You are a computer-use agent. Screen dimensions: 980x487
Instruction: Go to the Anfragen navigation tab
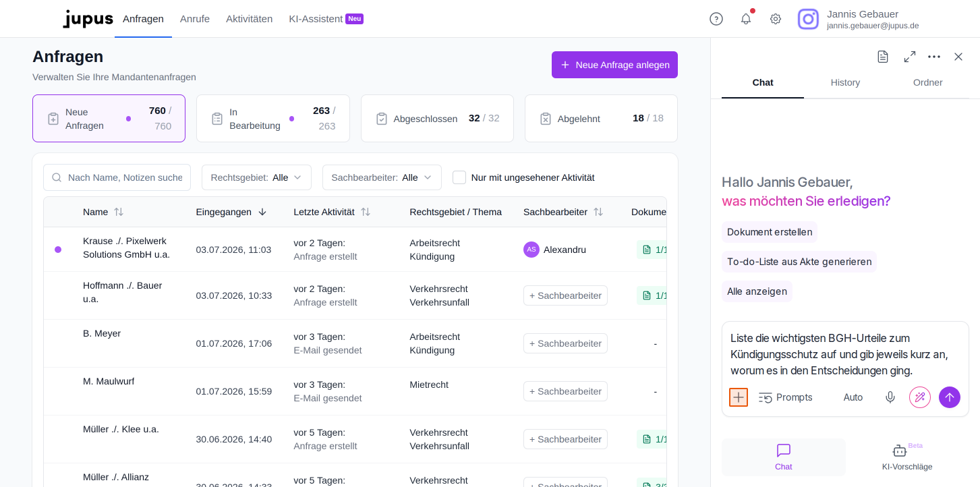click(x=143, y=19)
